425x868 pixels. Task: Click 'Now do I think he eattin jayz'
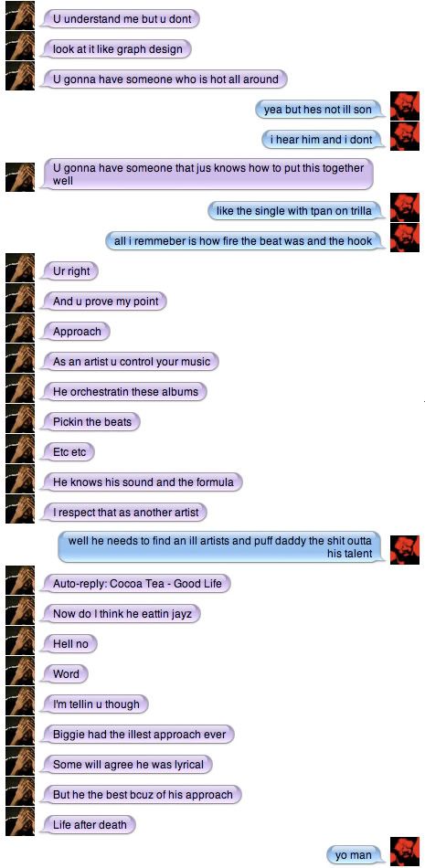(x=122, y=614)
